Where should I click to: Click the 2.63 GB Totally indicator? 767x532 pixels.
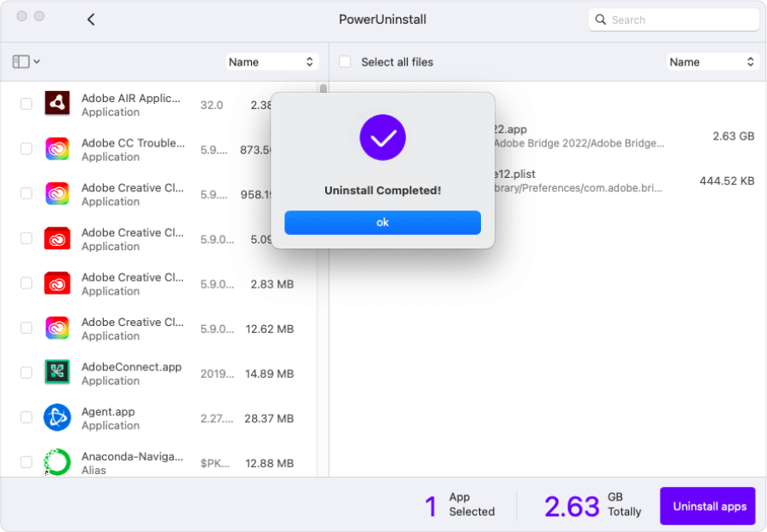(x=592, y=505)
